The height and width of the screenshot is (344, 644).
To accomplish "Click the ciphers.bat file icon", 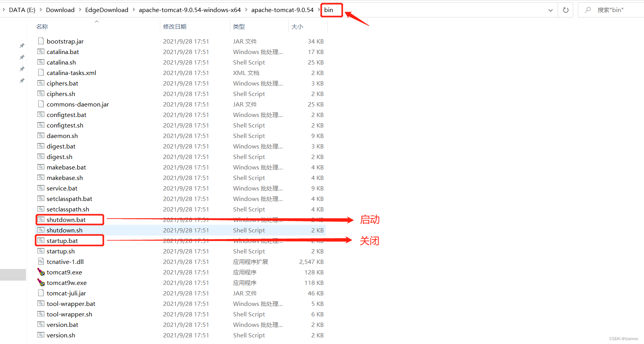I will tap(41, 83).
